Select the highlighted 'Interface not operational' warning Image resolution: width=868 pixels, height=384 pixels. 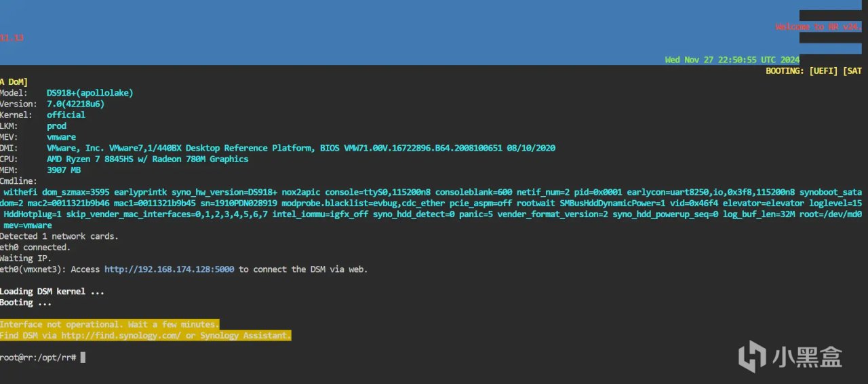(109, 324)
